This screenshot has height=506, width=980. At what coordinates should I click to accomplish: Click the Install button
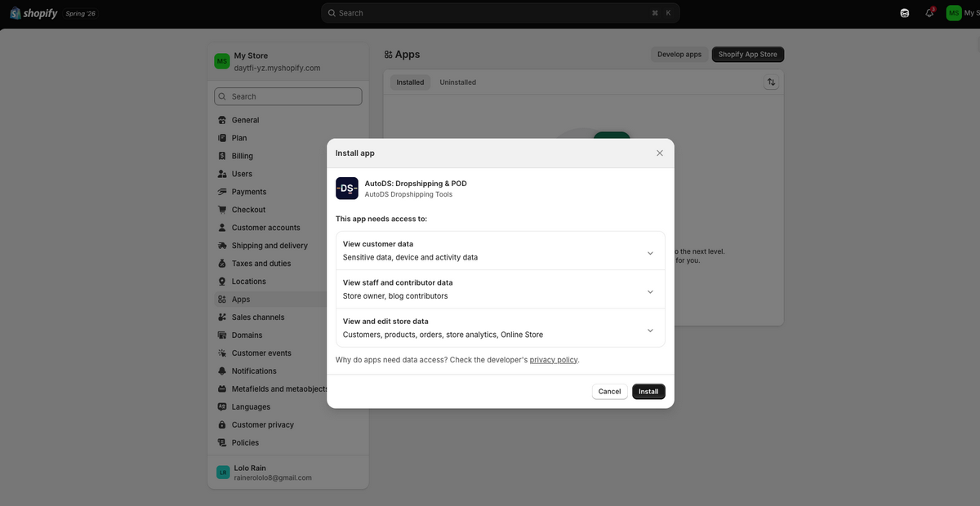click(648, 392)
